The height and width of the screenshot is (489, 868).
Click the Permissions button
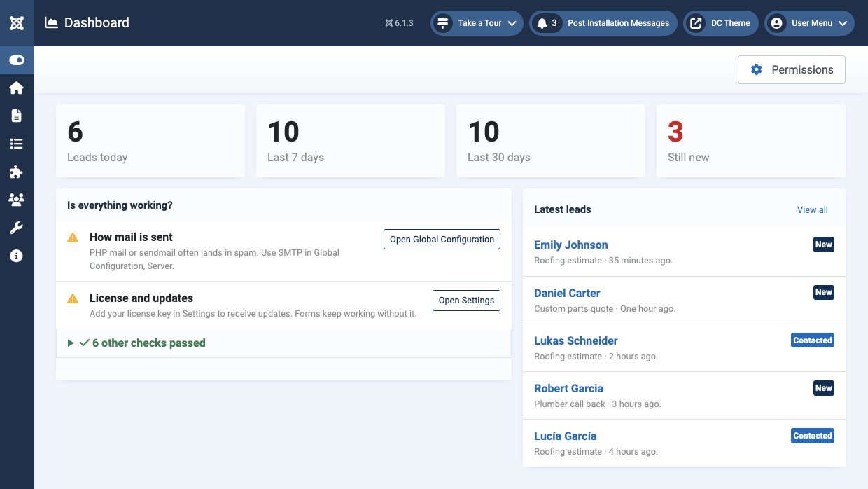click(792, 70)
